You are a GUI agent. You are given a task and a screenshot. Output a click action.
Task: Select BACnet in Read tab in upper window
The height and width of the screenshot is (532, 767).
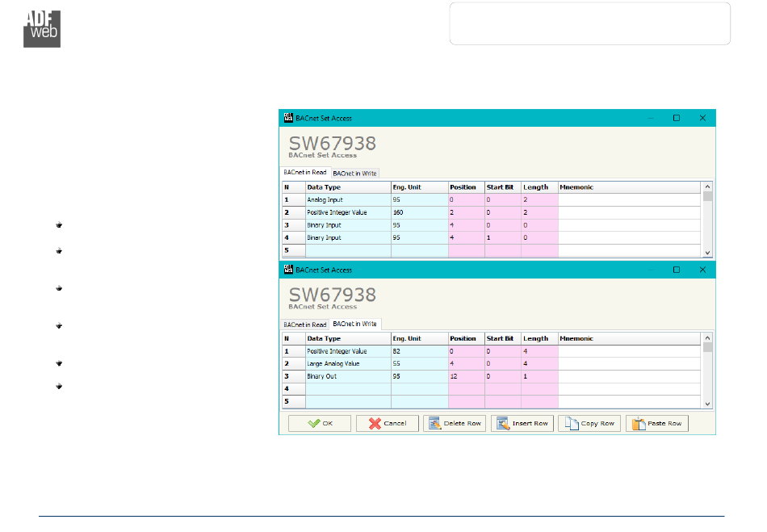point(304,172)
